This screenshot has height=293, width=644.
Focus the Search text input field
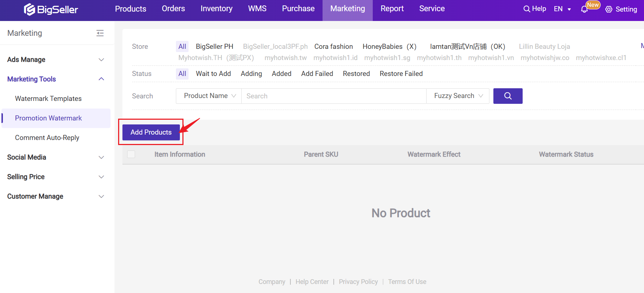tap(334, 96)
